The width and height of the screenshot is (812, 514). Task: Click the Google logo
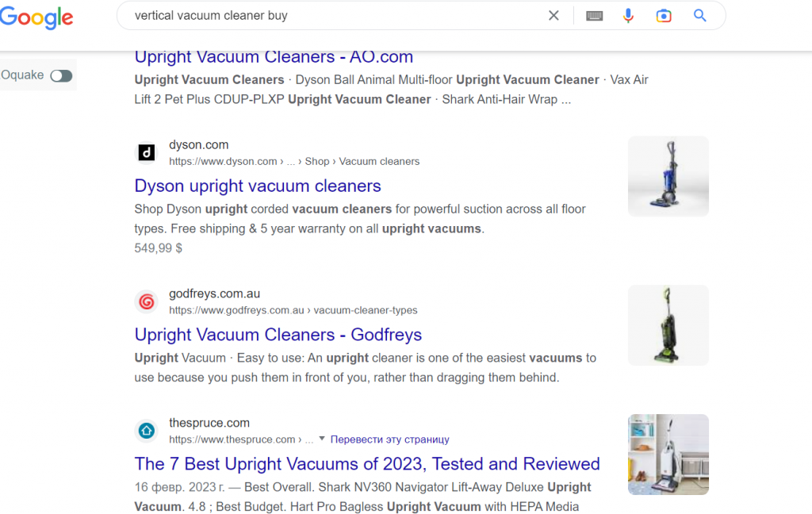click(x=36, y=17)
